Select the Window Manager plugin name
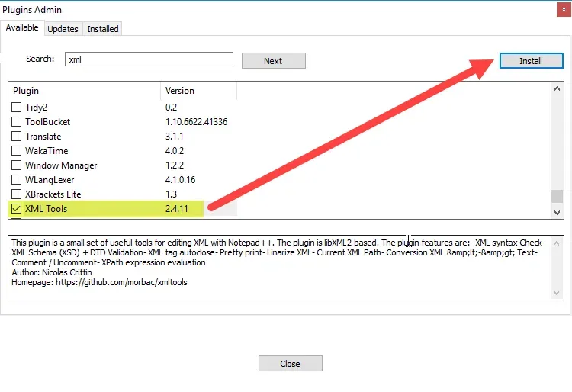Screen dimensions: 572x392 tap(61, 165)
